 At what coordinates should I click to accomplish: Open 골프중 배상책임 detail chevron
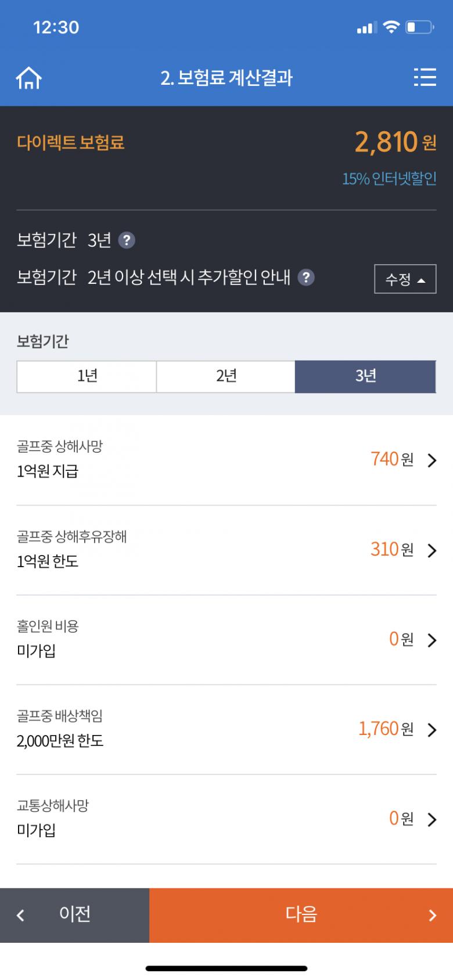pyautogui.click(x=432, y=730)
